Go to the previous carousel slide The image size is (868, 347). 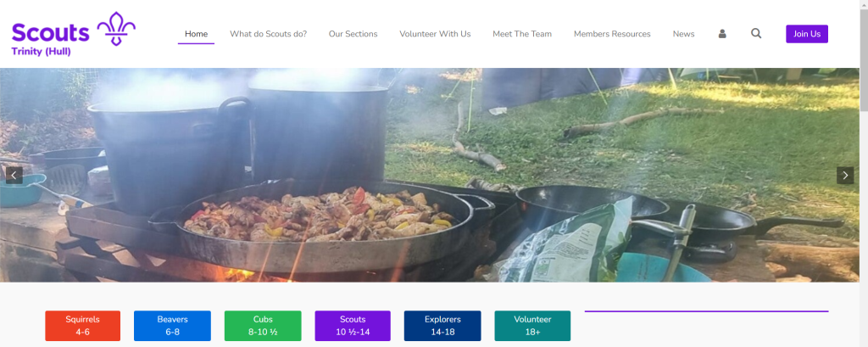(x=14, y=176)
